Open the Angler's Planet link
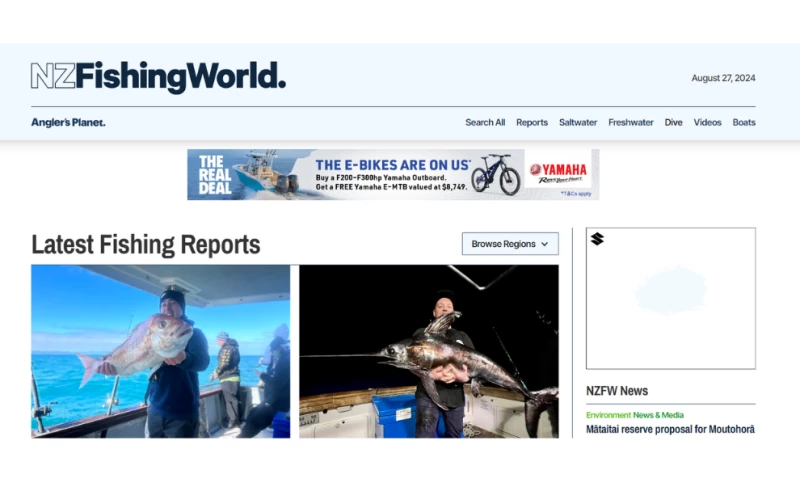This screenshot has width=800, height=480. [x=68, y=122]
